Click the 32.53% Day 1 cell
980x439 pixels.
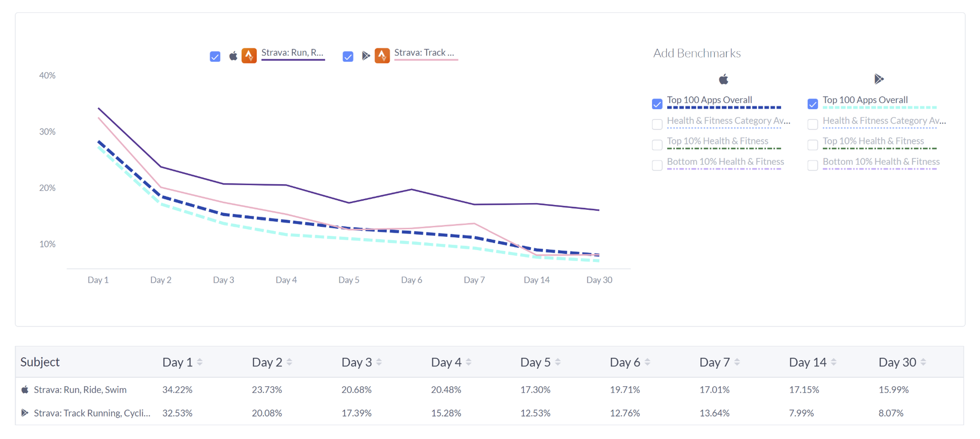(177, 413)
